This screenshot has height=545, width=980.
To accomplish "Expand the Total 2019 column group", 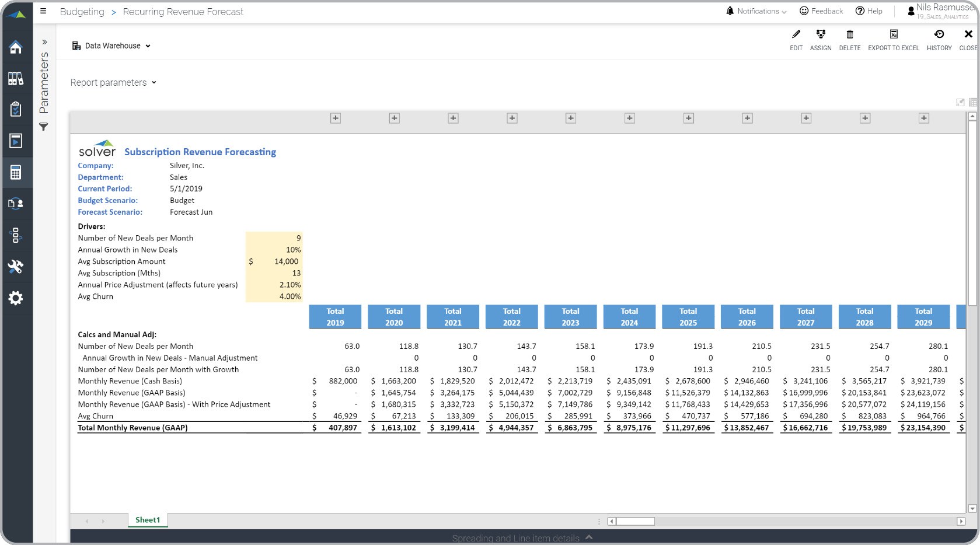I will click(x=335, y=118).
